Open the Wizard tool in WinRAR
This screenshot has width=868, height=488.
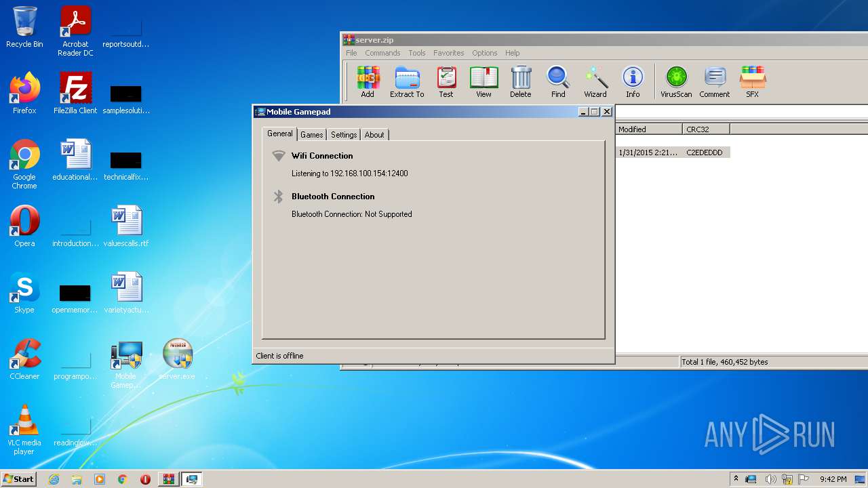point(595,82)
